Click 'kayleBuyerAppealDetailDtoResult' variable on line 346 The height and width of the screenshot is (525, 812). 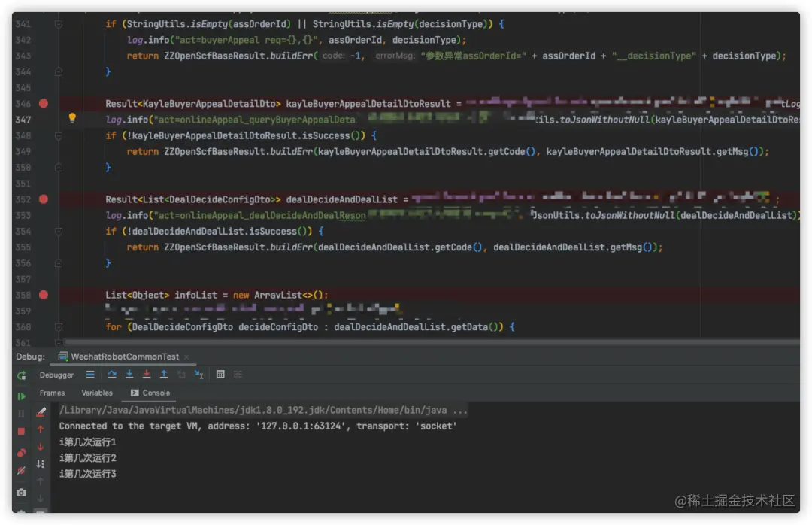[x=368, y=104]
